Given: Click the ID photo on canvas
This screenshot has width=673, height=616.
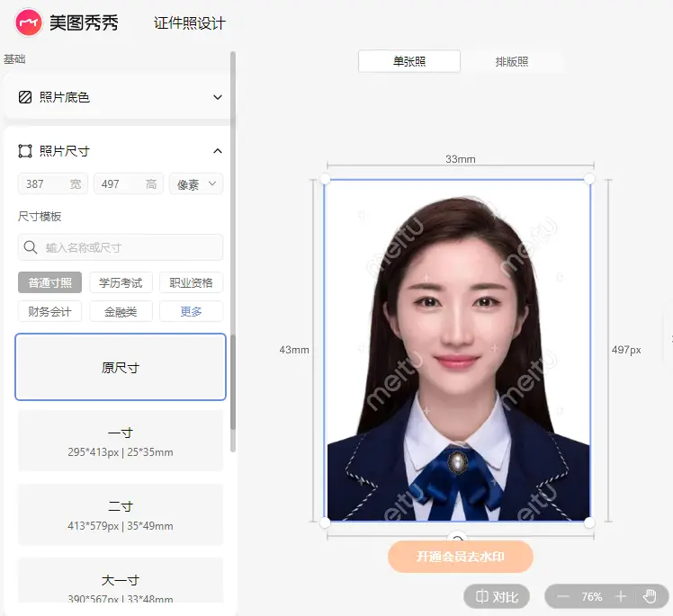Looking at the screenshot, I should point(458,350).
